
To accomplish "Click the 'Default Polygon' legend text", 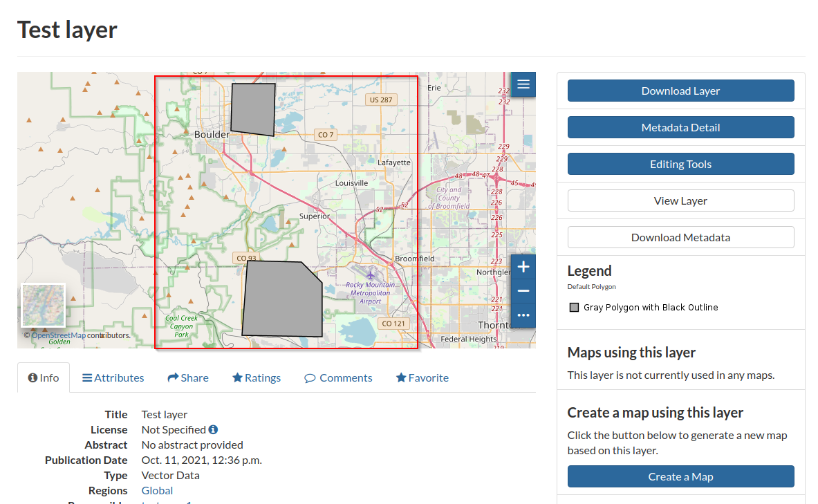I will tap(592, 286).
